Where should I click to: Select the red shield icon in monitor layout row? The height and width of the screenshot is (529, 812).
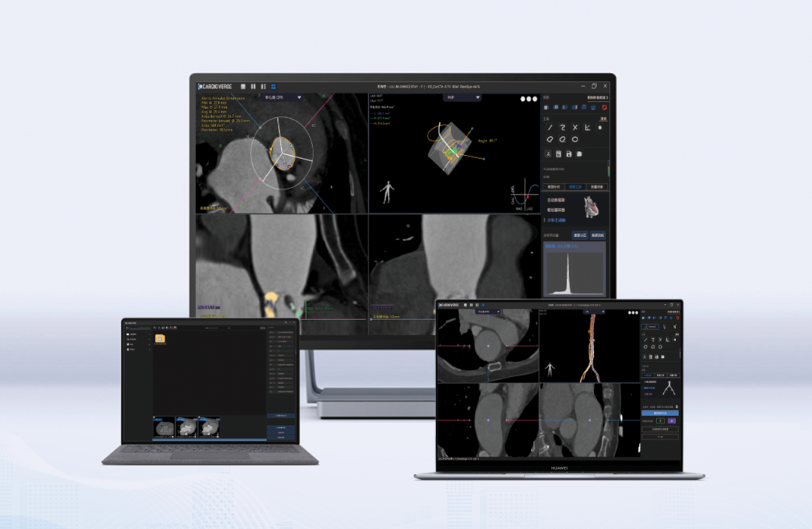[604, 108]
